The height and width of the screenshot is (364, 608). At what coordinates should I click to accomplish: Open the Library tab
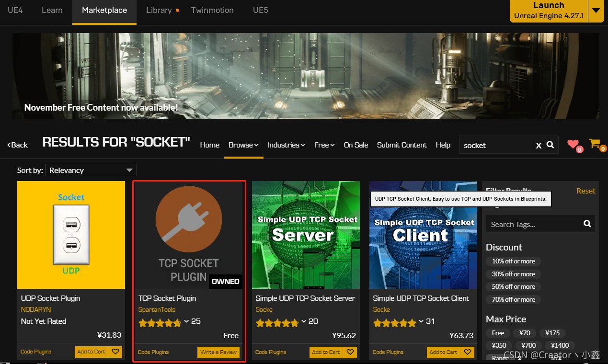(159, 10)
